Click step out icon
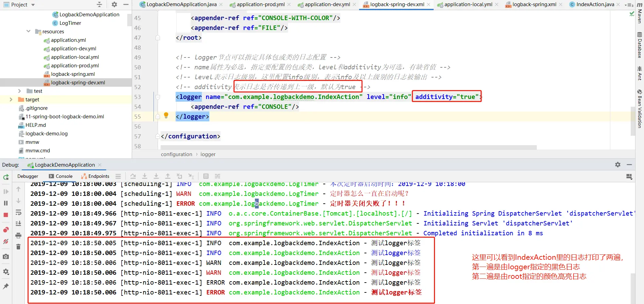The width and height of the screenshot is (644, 304). [168, 176]
